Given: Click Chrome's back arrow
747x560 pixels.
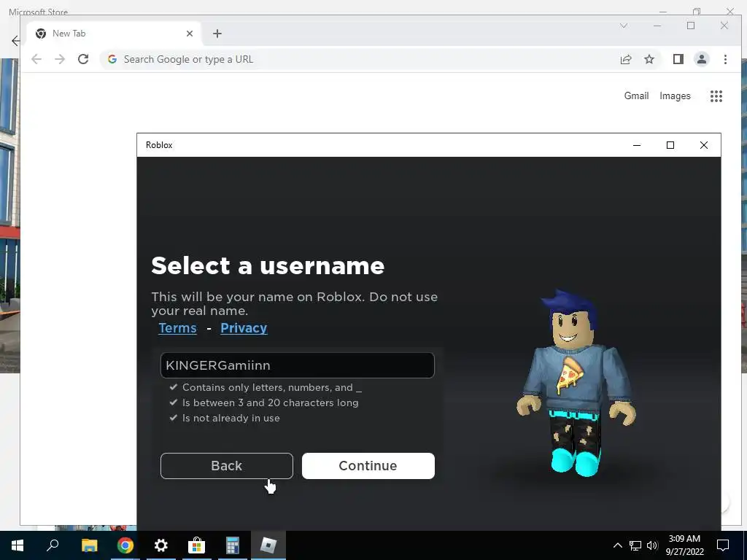Looking at the screenshot, I should tap(36, 59).
